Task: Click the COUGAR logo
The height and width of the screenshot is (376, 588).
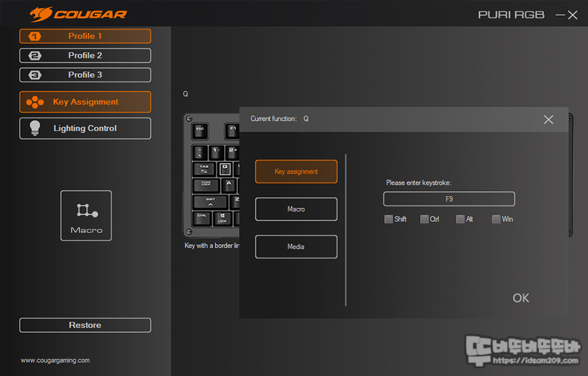Action: pos(78,14)
